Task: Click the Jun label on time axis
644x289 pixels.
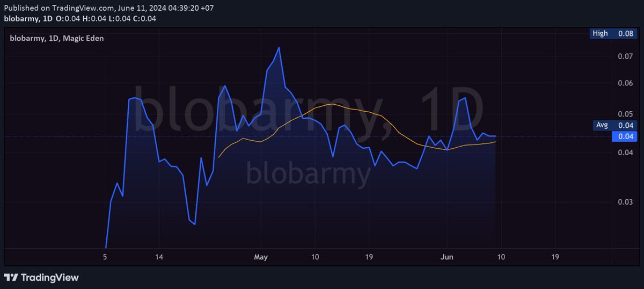Action: (447, 257)
